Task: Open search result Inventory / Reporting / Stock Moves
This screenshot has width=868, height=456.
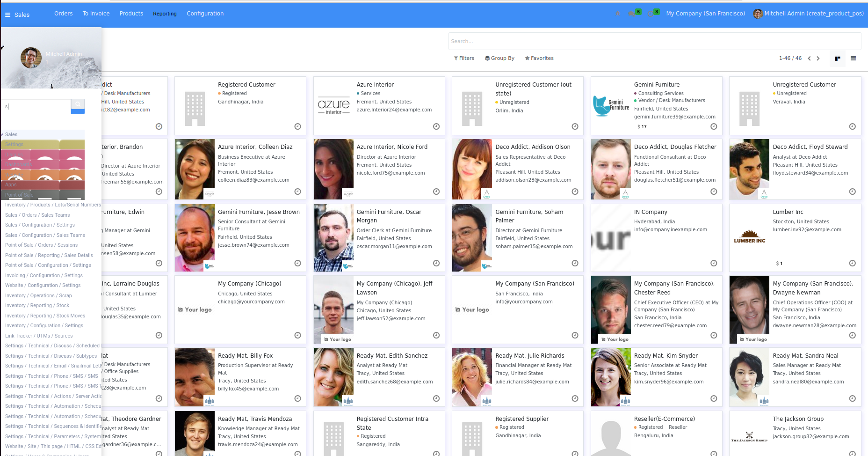Action: tap(45, 316)
